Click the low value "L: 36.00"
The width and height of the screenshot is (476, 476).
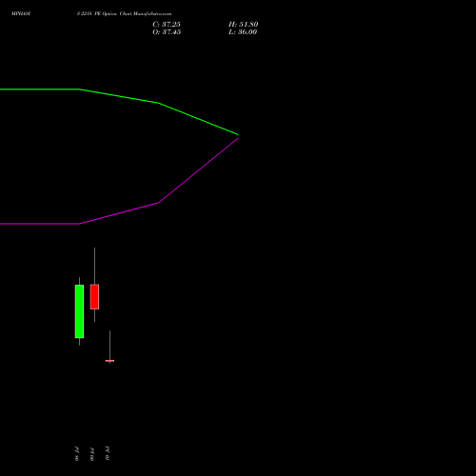pyautogui.click(x=243, y=32)
